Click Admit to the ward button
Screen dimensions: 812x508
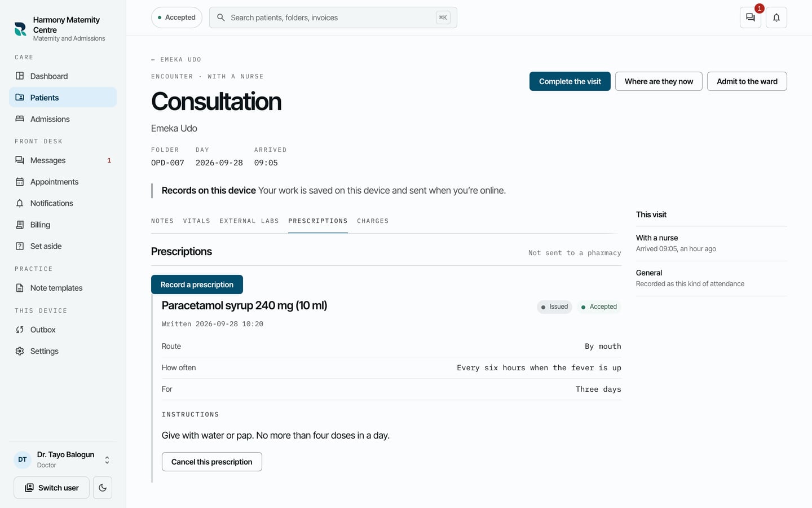pyautogui.click(x=747, y=81)
